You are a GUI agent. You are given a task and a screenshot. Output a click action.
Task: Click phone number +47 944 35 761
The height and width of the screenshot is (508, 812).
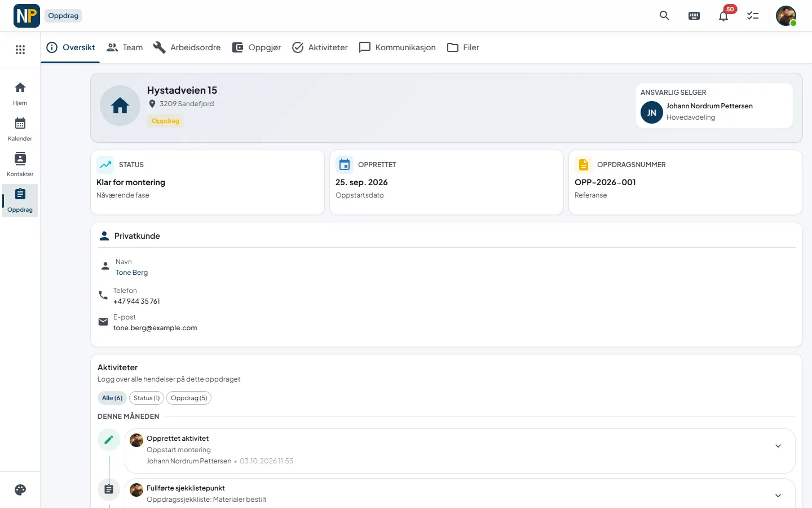(136, 301)
